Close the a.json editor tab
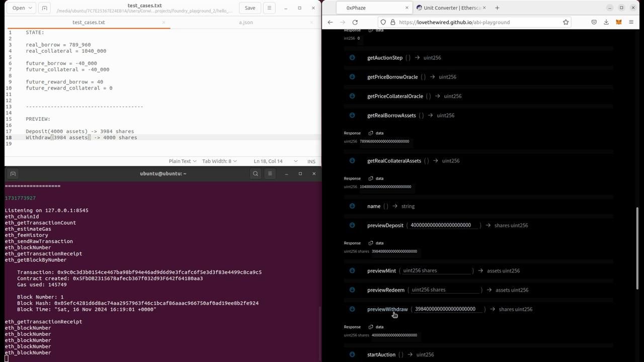This screenshot has width=644, height=362. click(x=312, y=22)
